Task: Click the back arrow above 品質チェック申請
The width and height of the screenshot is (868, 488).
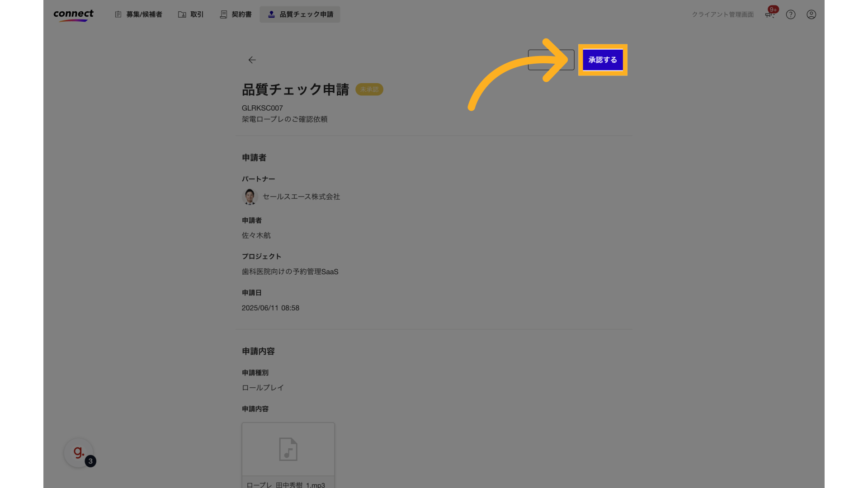Action: (252, 60)
